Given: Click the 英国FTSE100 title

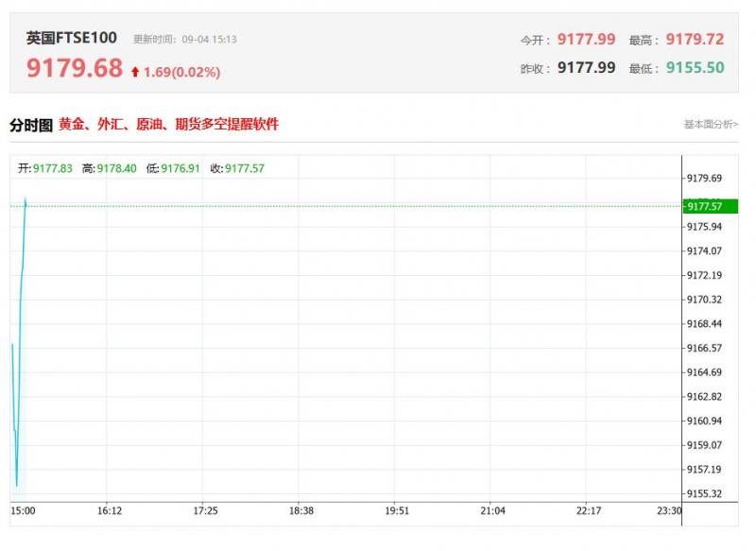Looking at the screenshot, I should tap(72, 38).
